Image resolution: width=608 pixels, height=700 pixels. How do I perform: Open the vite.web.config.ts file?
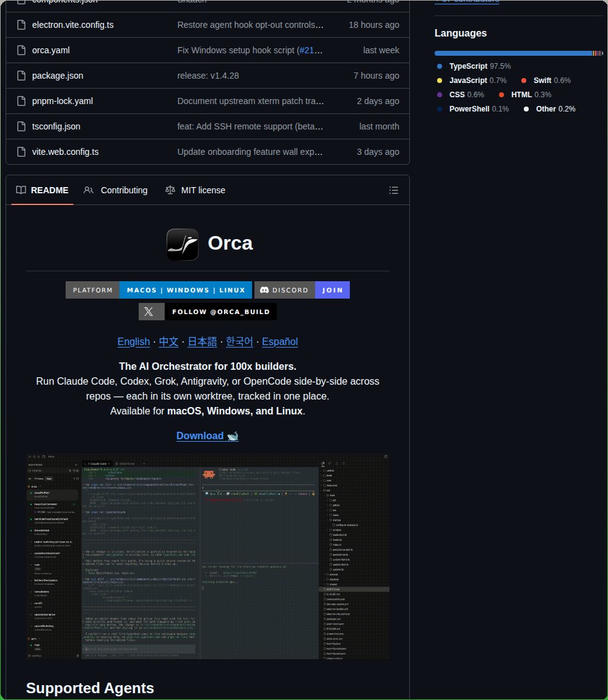[x=65, y=152]
